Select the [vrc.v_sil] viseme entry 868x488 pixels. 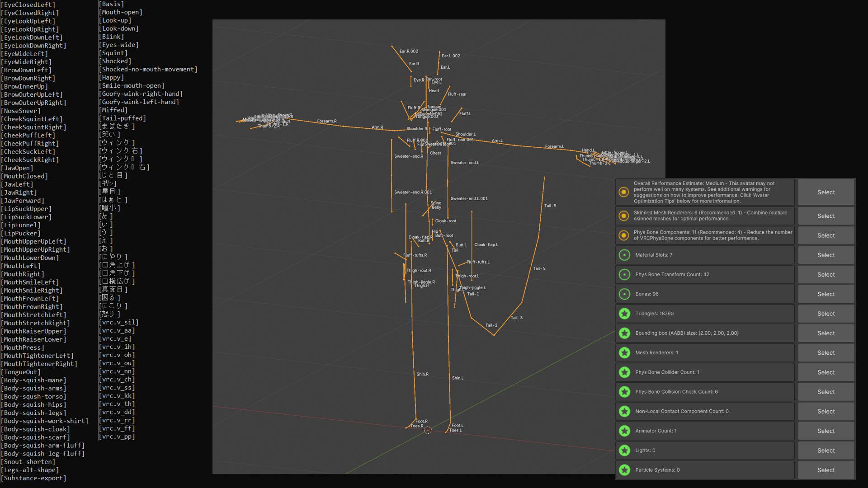click(x=119, y=323)
